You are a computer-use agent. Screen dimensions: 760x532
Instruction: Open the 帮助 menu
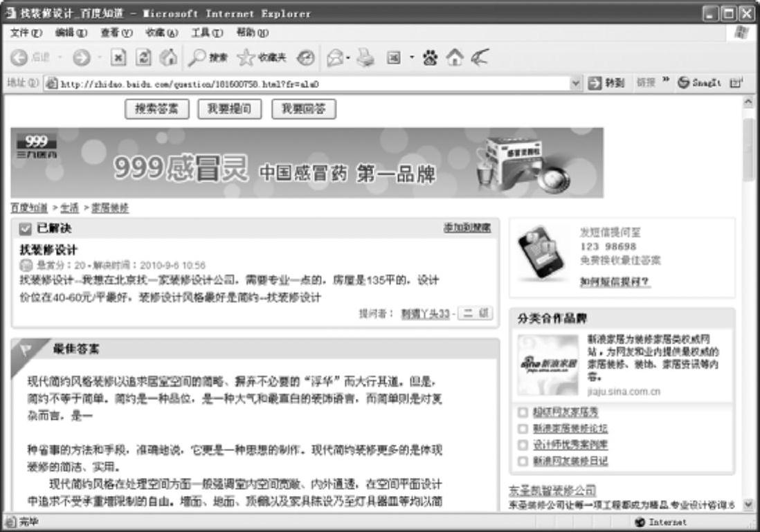click(x=252, y=33)
